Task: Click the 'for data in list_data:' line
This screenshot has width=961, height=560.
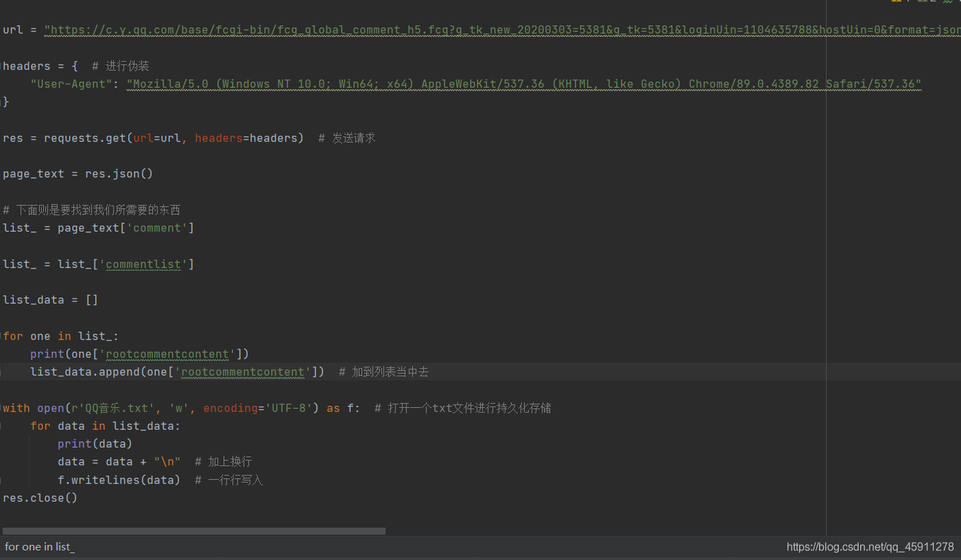Action: coord(106,426)
